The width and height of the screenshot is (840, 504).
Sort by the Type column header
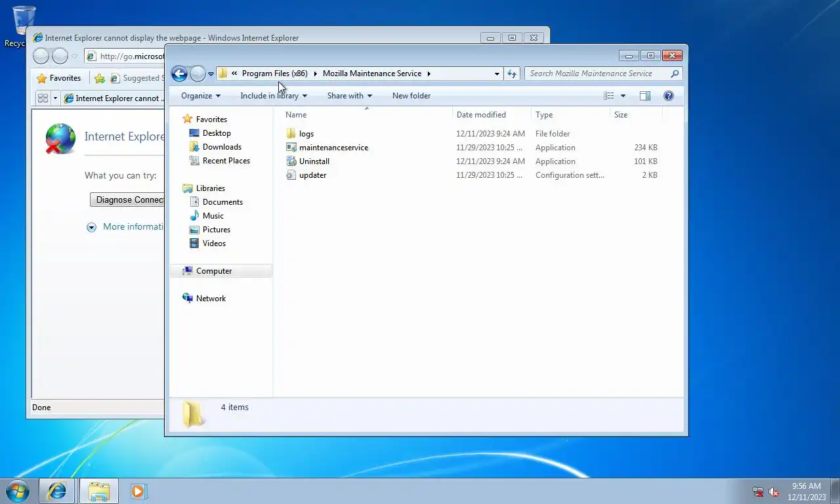[570, 115]
